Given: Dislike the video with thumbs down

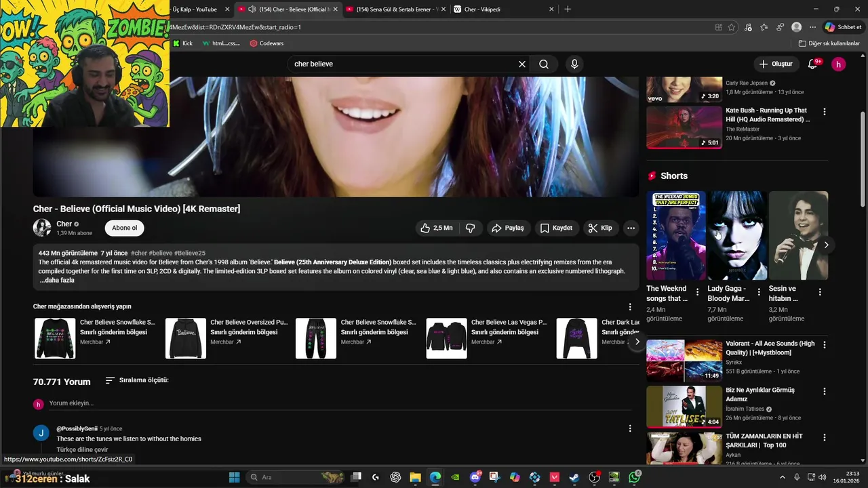Looking at the screenshot, I should [x=470, y=228].
